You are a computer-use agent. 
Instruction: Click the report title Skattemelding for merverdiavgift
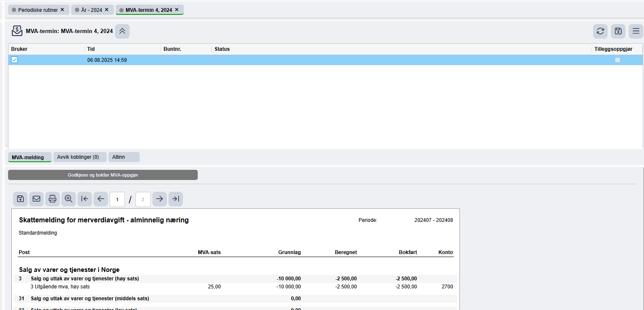(104, 220)
